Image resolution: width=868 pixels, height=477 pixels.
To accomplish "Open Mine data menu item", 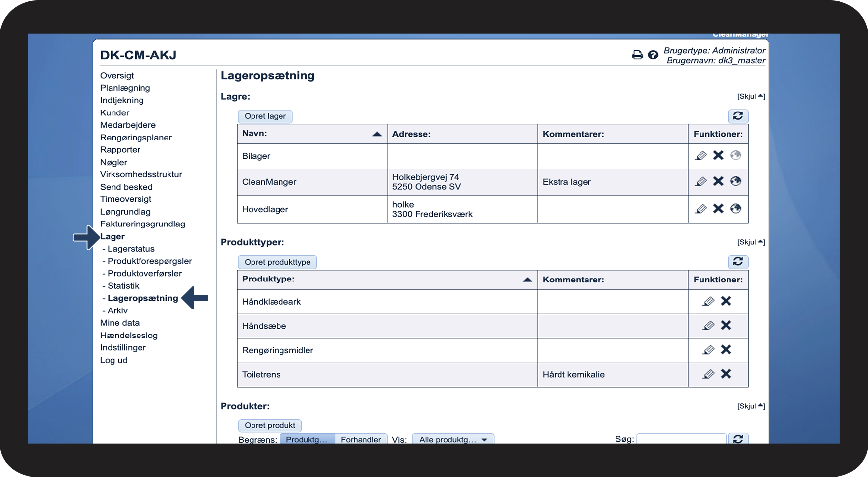I will pyautogui.click(x=120, y=323).
